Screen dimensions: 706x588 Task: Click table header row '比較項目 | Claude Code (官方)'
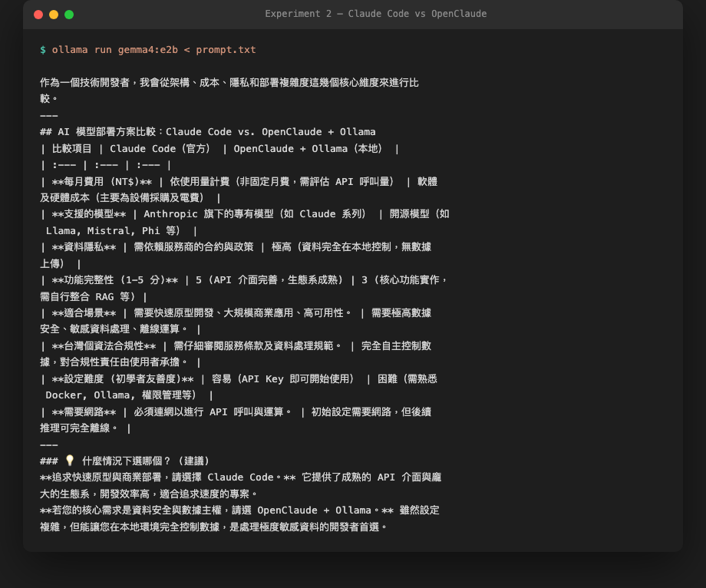point(219,149)
